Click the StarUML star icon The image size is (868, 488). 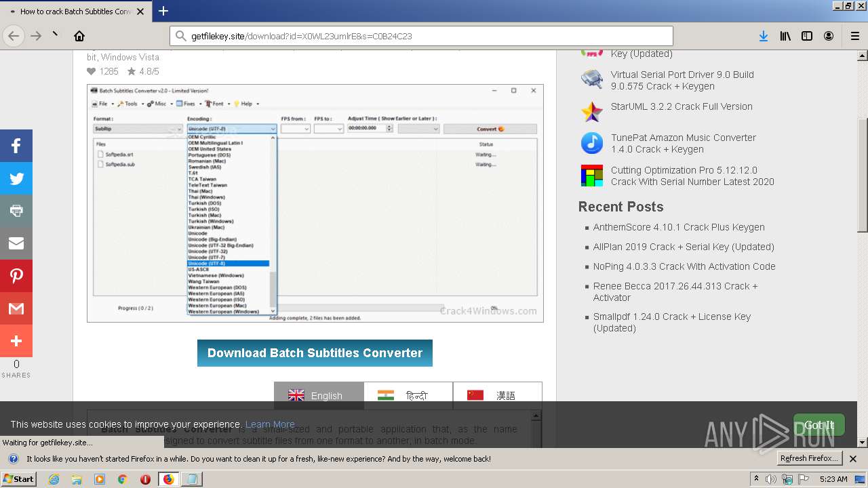[592, 111]
